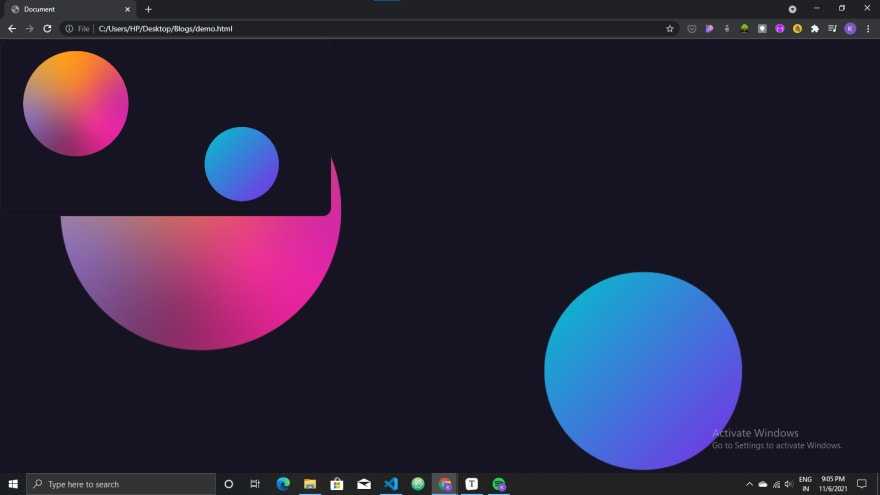
Task: Open File Explorer from the taskbar
Action: (310, 484)
